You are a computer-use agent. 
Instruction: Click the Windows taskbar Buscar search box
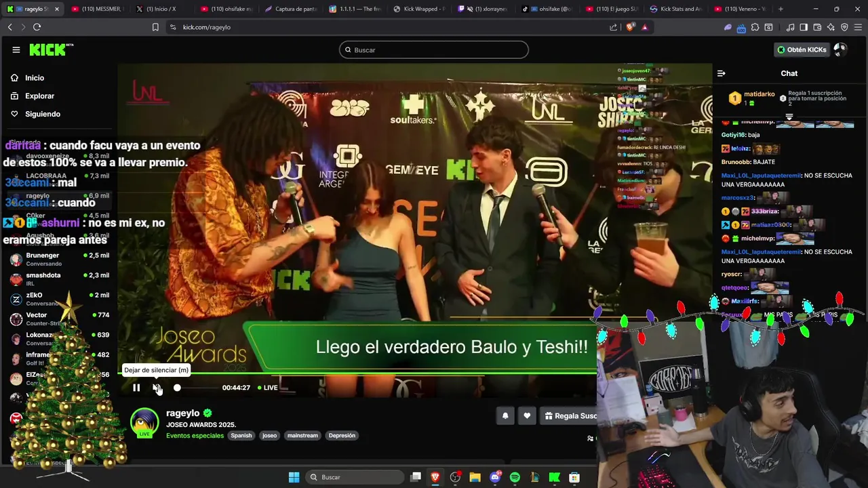tap(353, 477)
